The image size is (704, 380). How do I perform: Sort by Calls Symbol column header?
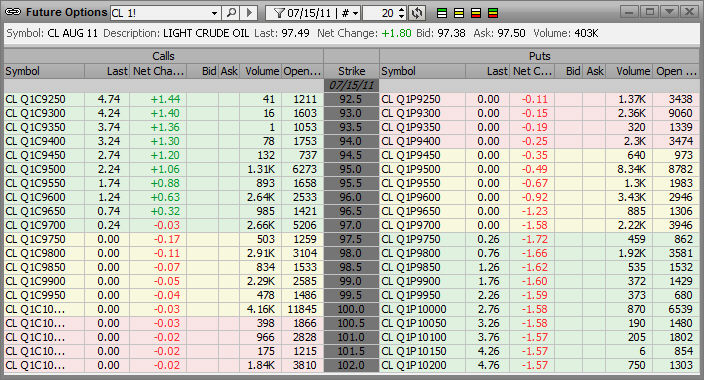tap(44, 71)
